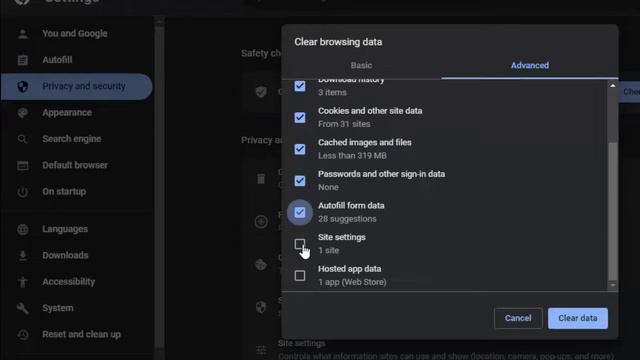Click the "Less than 319 MB" text
This screenshot has height=360, width=640.
coord(352,156)
